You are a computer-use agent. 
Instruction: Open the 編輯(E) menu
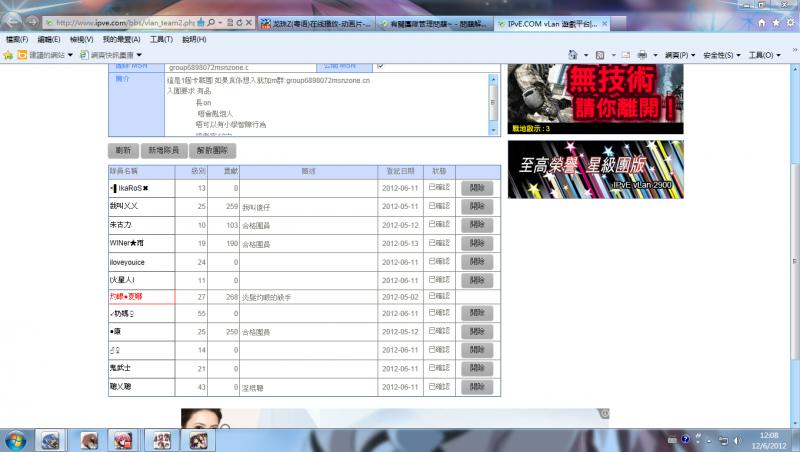point(48,39)
